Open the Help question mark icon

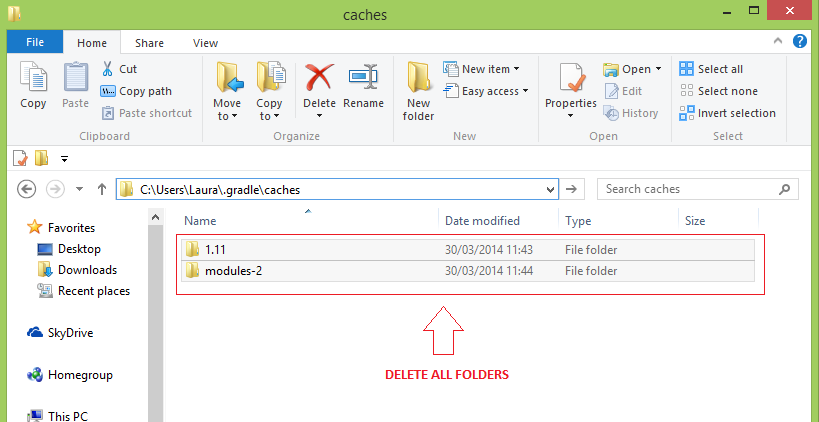coord(800,41)
